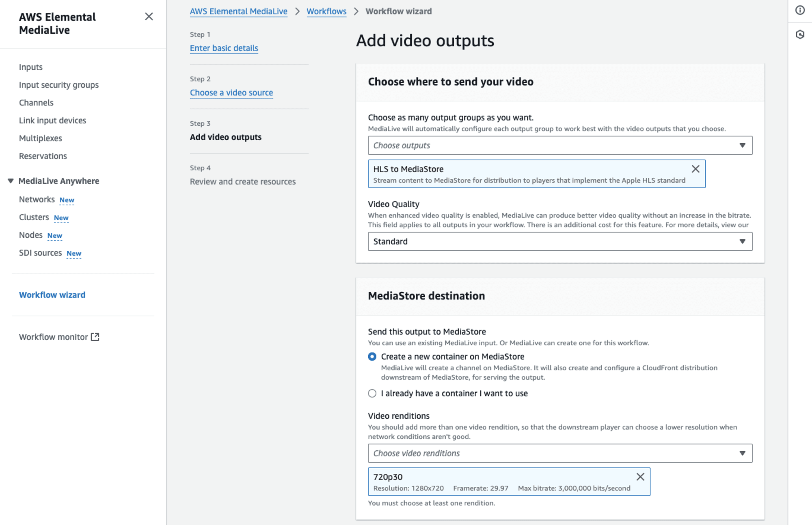Remove the HLS to MediaStore output
The image size is (812, 525).
pyautogui.click(x=695, y=169)
